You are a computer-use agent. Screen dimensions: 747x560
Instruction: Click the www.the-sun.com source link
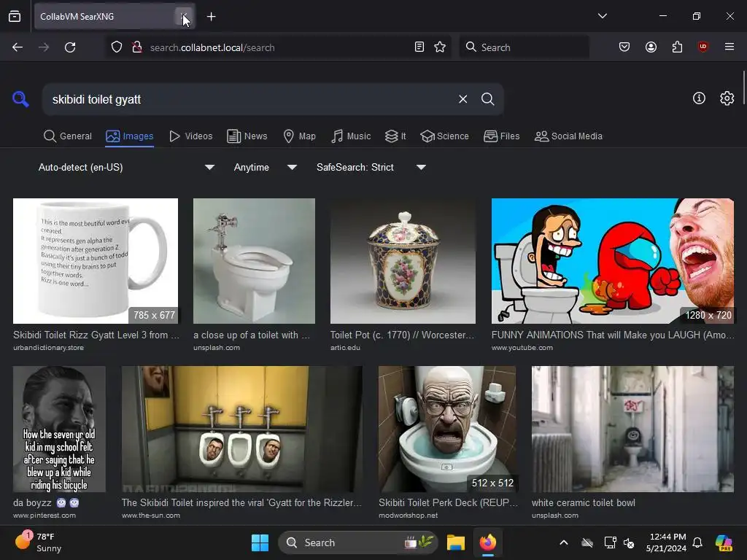(151, 516)
